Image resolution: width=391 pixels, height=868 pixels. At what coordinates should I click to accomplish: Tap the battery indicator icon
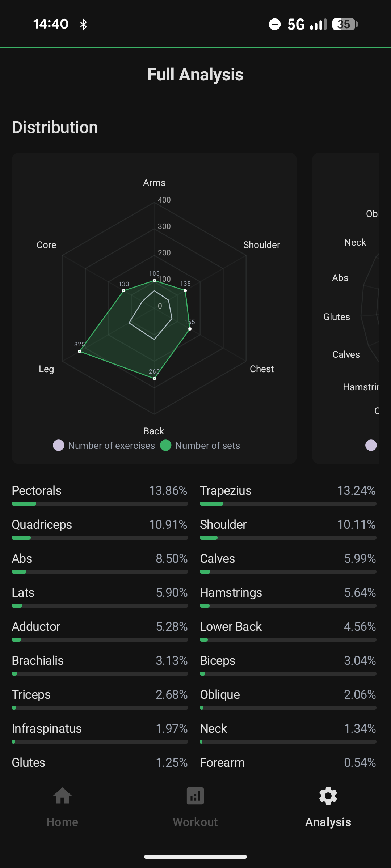(x=345, y=24)
